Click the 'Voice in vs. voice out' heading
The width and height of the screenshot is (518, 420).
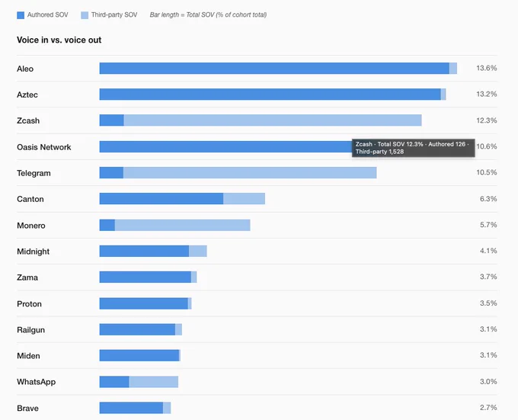click(x=59, y=40)
